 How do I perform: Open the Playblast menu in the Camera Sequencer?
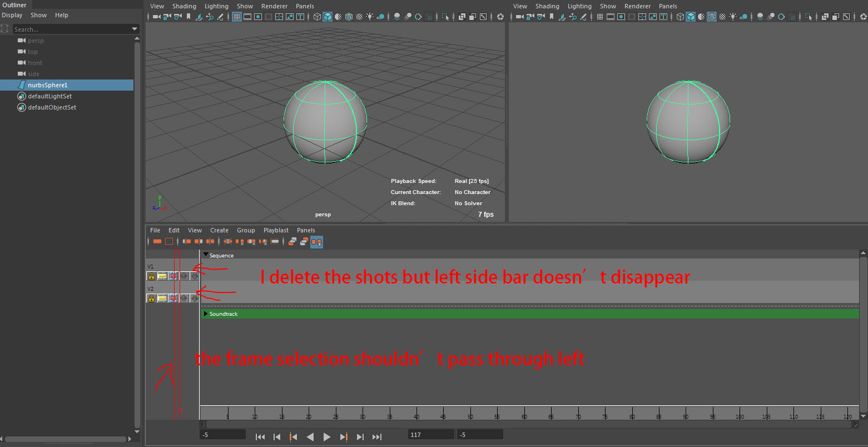tap(276, 230)
